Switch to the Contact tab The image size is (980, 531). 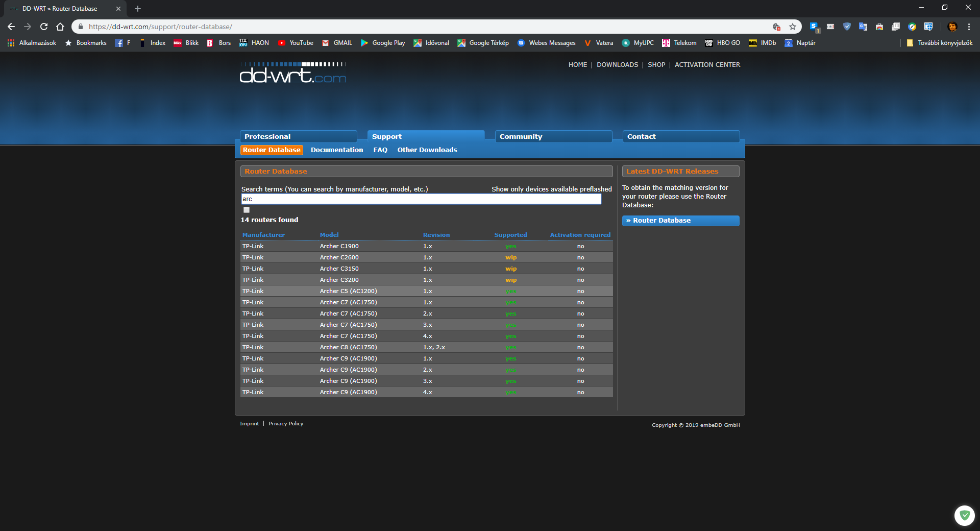(x=681, y=136)
